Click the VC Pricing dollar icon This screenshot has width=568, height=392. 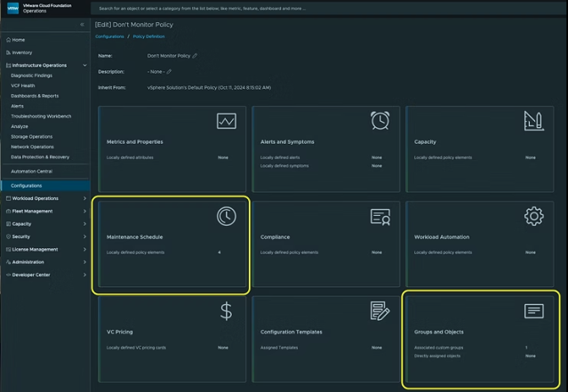tap(226, 311)
